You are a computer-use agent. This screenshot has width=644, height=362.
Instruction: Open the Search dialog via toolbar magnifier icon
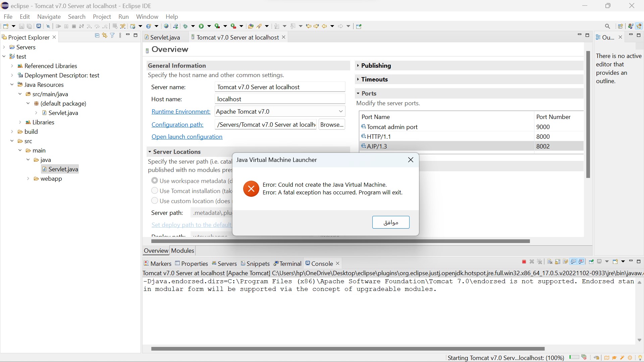(x=608, y=26)
